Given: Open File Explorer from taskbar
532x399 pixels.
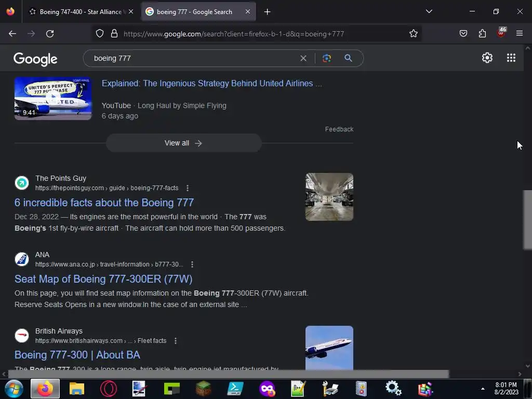Looking at the screenshot, I should 77,389.
